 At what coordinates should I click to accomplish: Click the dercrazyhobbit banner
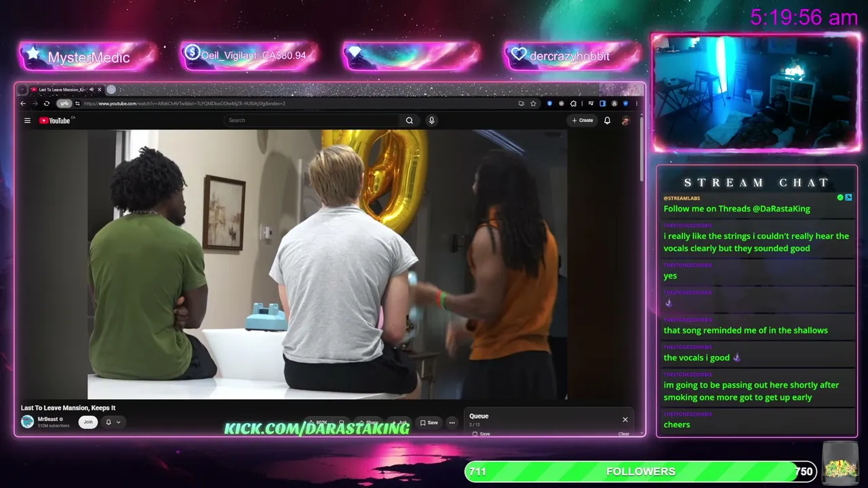point(572,56)
